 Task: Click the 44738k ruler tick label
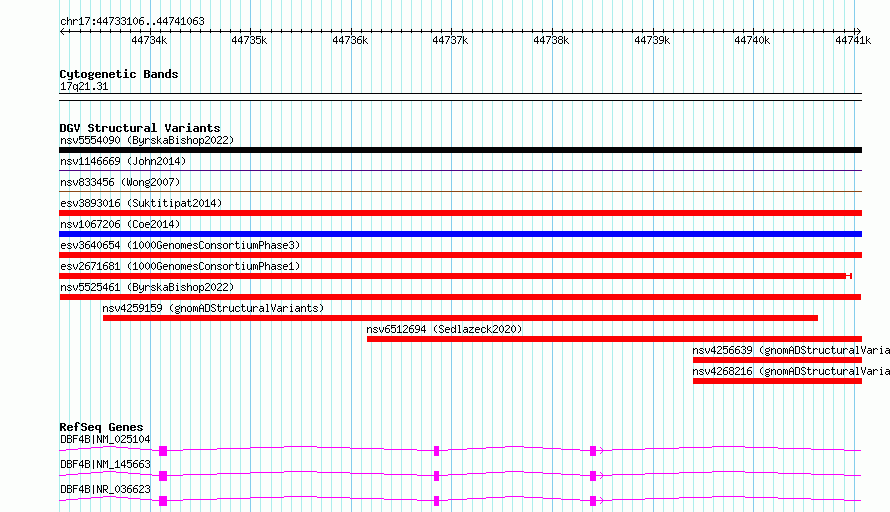click(551, 40)
